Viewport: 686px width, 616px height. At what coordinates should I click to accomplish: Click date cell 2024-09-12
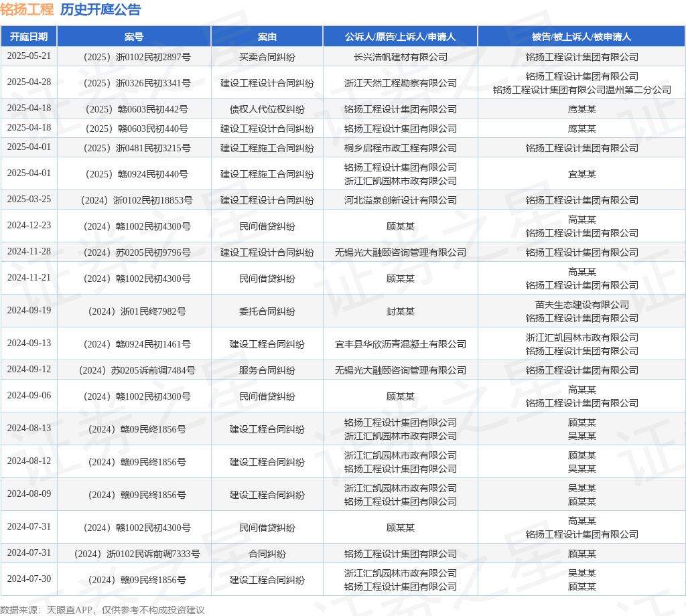pyautogui.click(x=29, y=370)
